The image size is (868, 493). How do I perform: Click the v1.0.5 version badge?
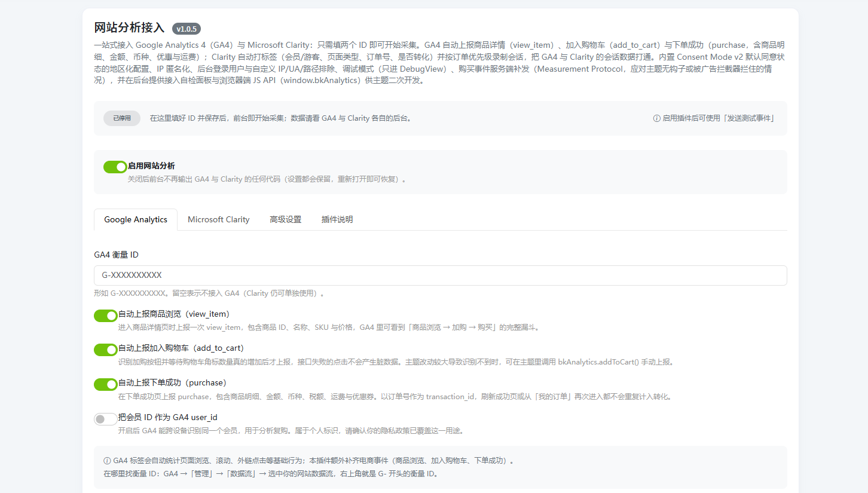click(187, 29)
